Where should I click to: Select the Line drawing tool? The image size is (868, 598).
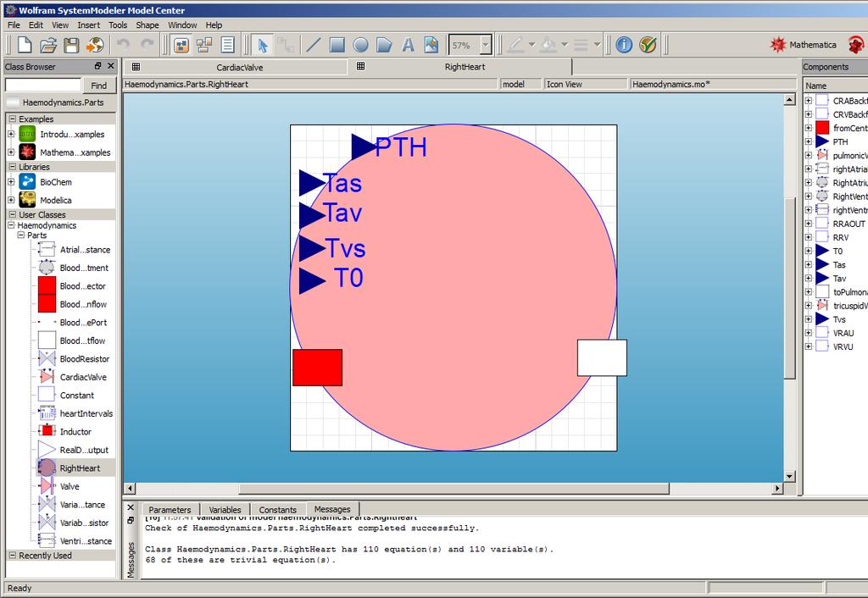pos(314,45)
